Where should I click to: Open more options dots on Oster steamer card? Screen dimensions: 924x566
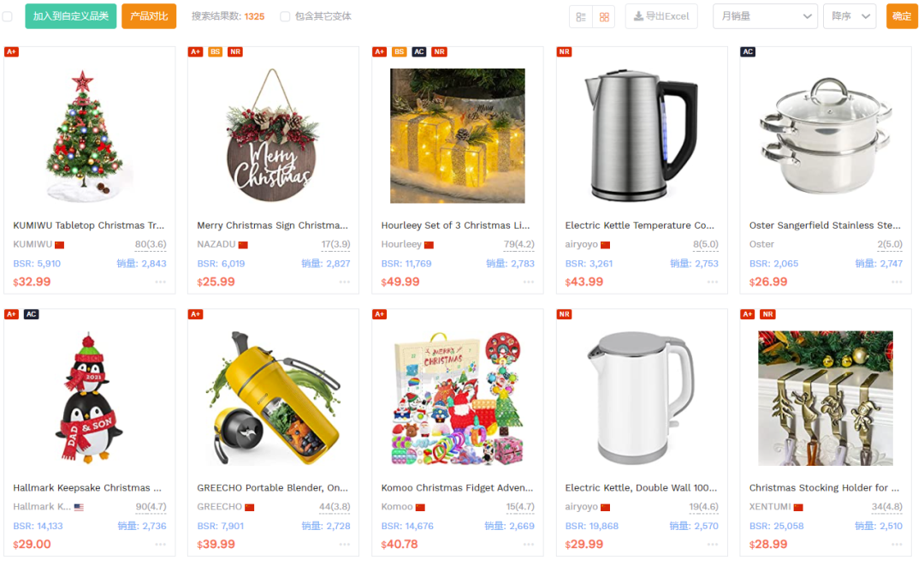(897, 282)
